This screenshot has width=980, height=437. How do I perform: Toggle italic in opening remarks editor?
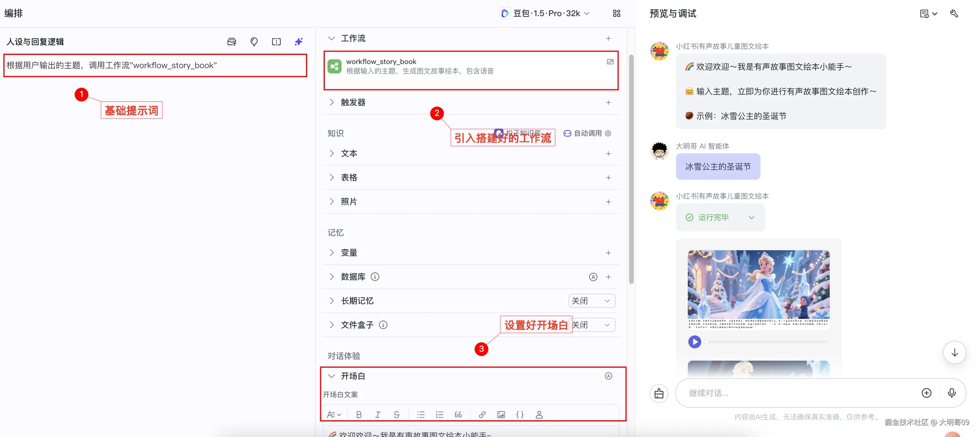tap(377, 415)
